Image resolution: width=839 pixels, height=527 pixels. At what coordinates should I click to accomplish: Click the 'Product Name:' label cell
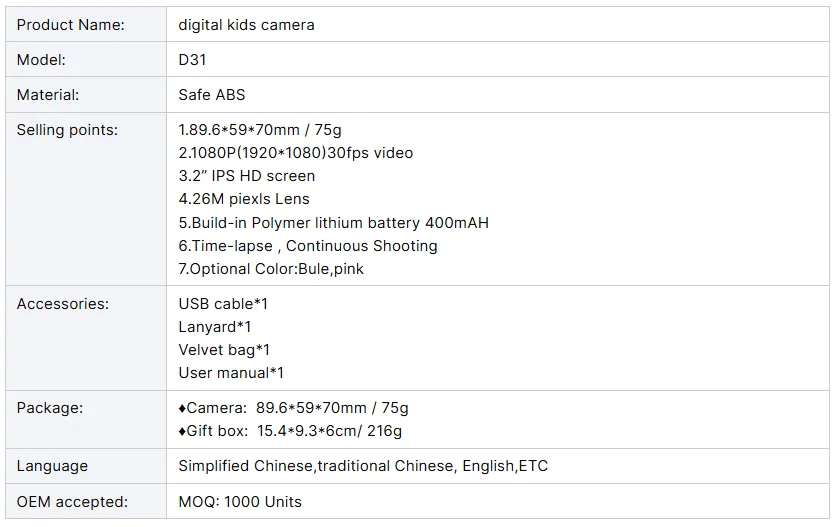[x=86, y=25]
